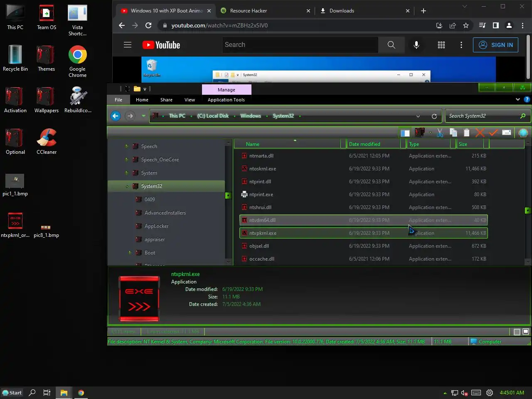Open the View ribbon tab
The image size is (532, 399).
pos(190,100)
